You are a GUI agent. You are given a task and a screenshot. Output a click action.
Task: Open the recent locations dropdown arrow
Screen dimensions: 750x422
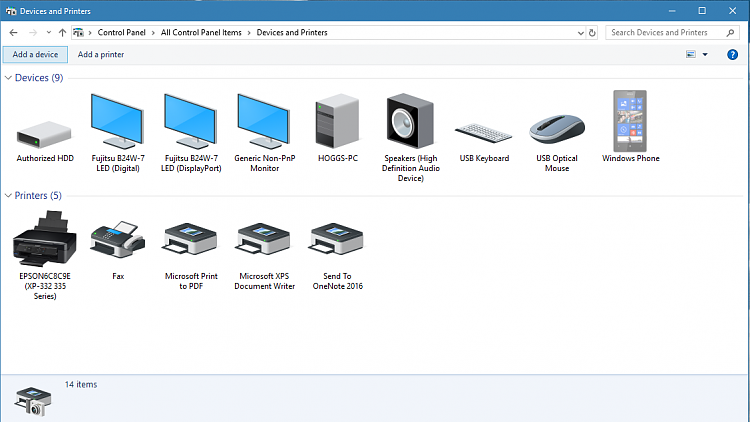pos(49,33)
